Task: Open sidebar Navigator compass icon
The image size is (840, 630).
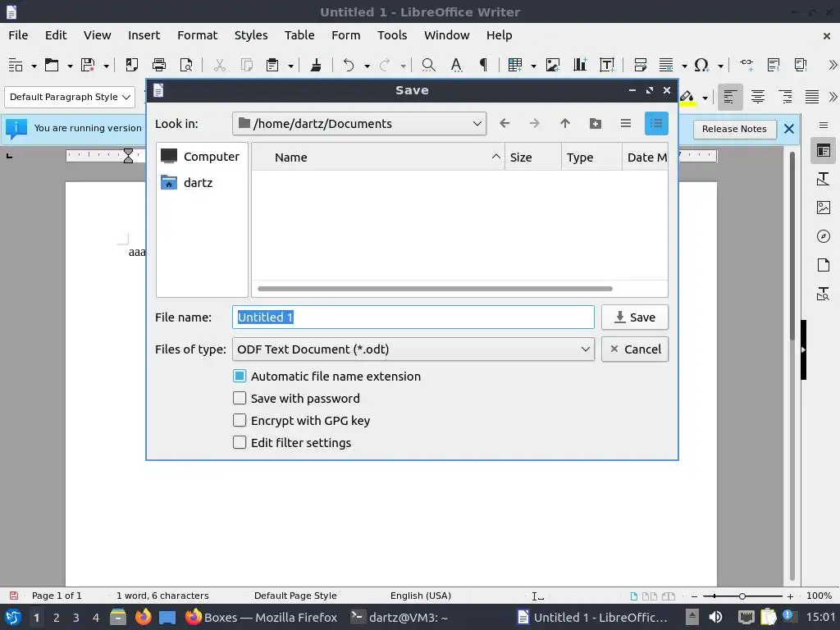Action: coord(824,236)
